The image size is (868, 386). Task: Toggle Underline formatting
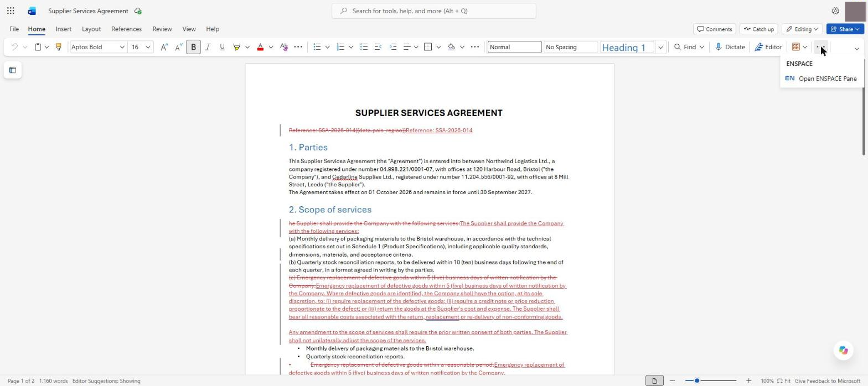tap(222, 47)
